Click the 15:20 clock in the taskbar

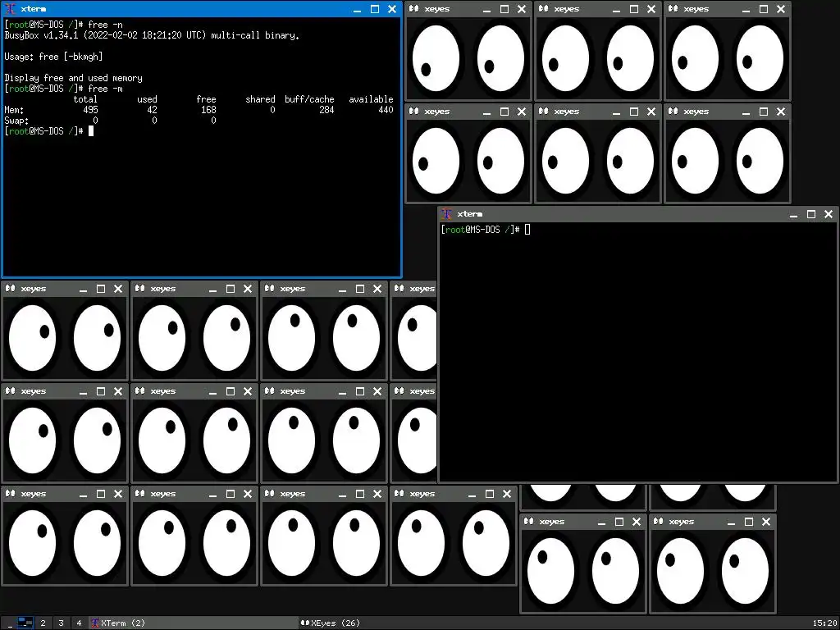824,623
